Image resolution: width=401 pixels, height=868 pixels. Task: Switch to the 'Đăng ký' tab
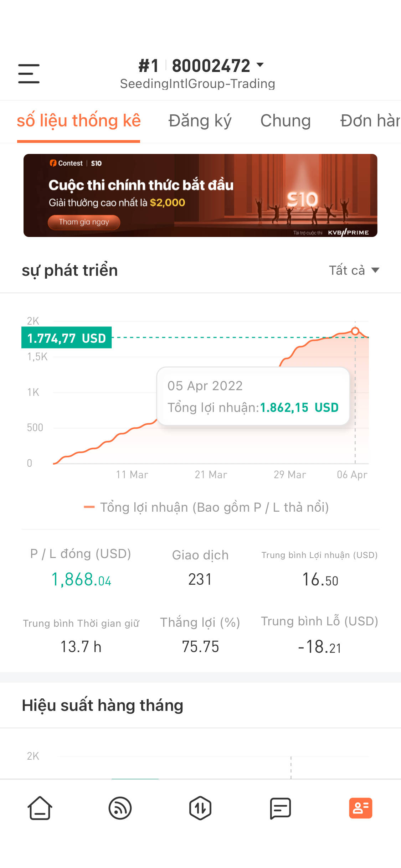tap(200, 121)
